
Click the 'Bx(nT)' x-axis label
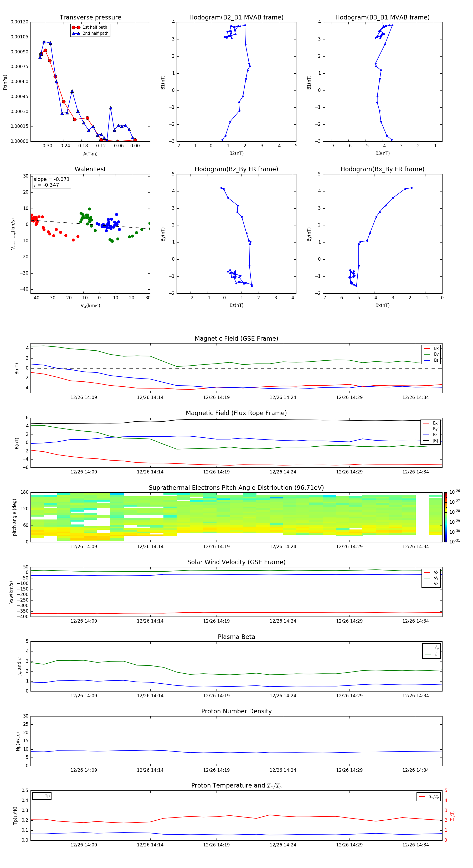coord(382,305)
